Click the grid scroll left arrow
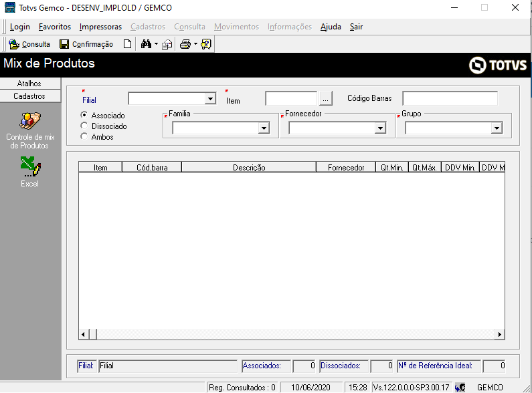532x393 pixels. pyautogui.click(x=84, y=334)
